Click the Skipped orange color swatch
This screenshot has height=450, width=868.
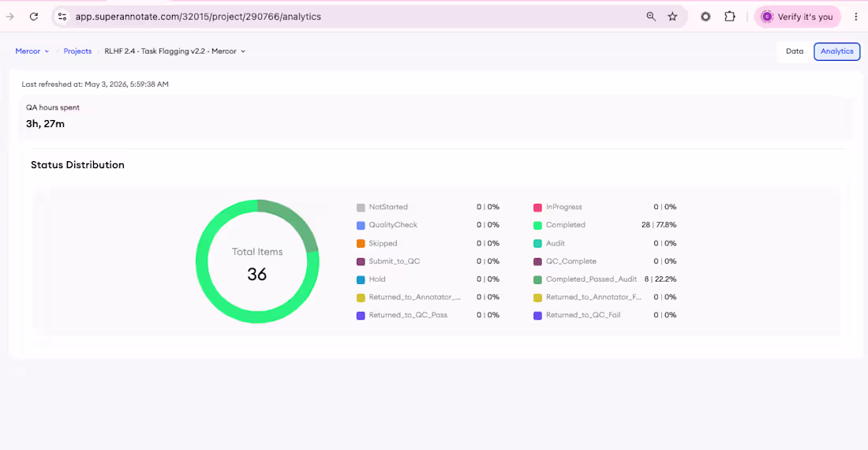[x=361, y=243]
